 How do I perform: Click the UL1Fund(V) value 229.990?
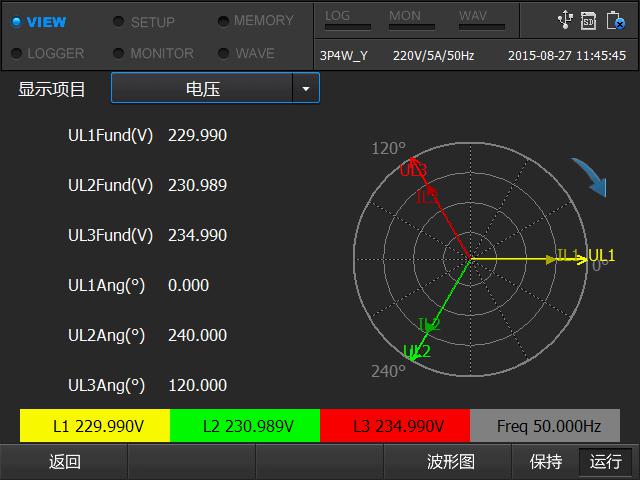[198, 135]
